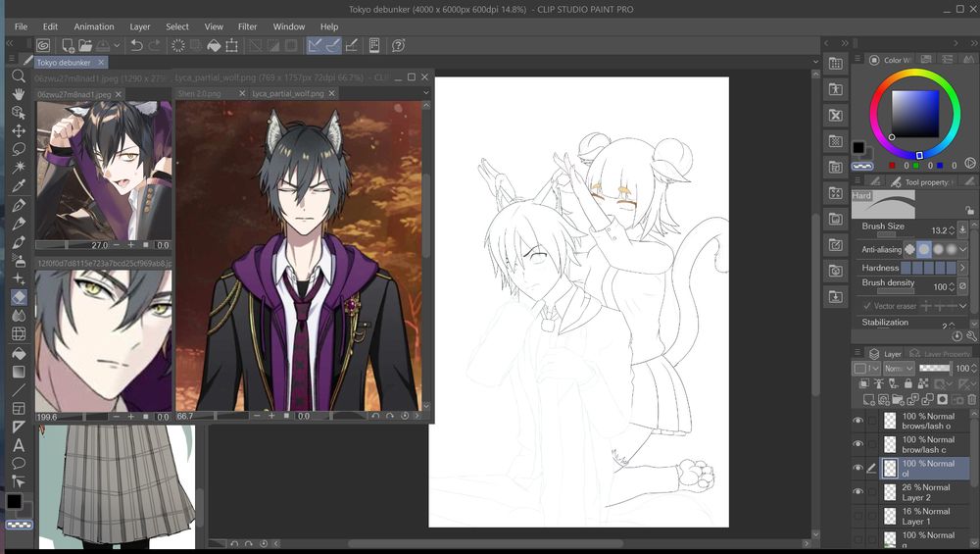The image size is (980, 554).
Task: Select the ol layer row
Action: point(925,468)
